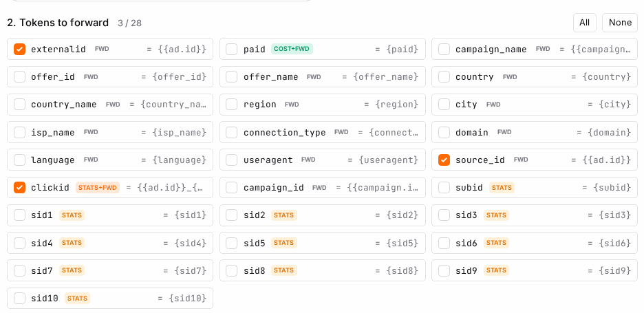Click the {sid9} value text

click(x=614, y=270)
